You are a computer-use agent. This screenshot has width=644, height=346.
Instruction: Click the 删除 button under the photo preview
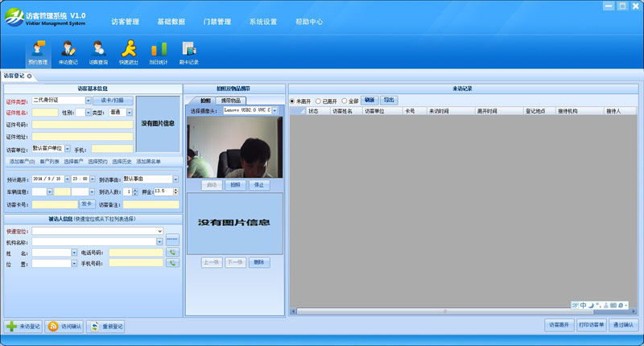click(x=259, y=262)
